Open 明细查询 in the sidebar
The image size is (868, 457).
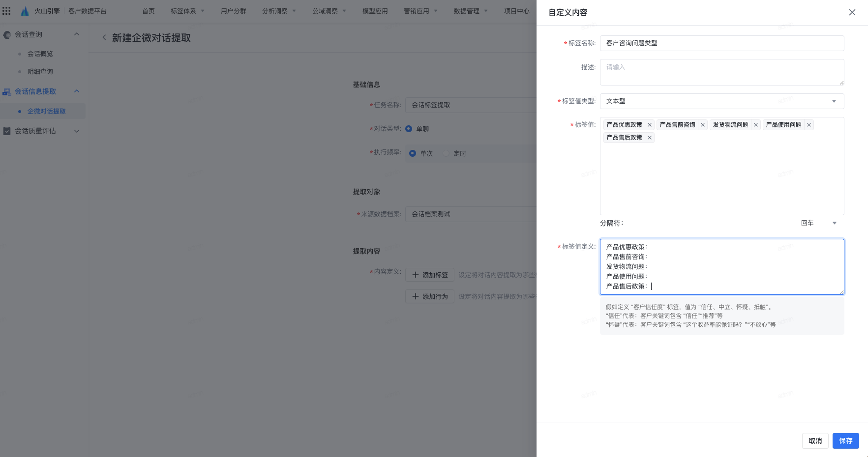point(40,72)
